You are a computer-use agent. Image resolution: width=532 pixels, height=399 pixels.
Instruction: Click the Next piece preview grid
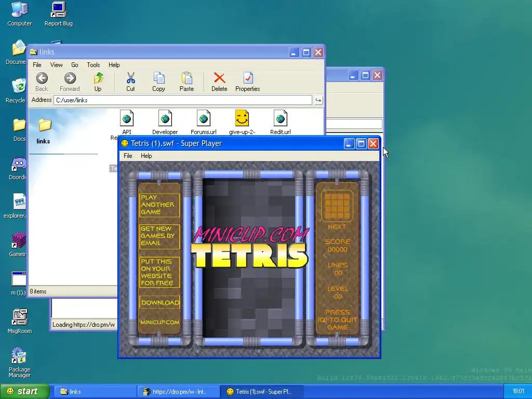click(x=337, y=205)
